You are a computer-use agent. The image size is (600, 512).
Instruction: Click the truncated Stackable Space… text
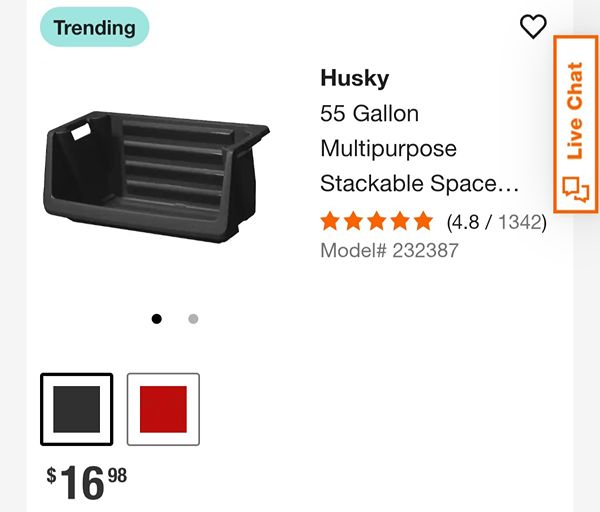(x=419, y=183)
